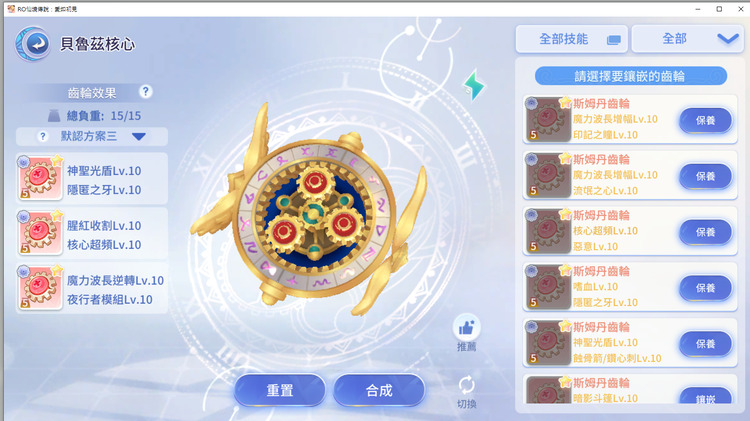The width and height of the screenshot is (750, 421).
Task: Click the 重置 button
Action: 280,390
